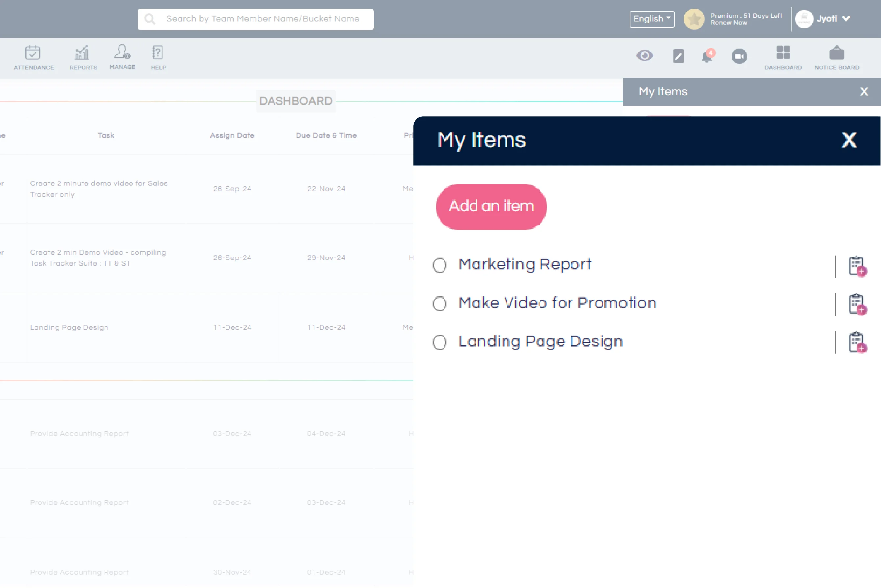Image resolution: width=881 pixels, height=588 pixels.
Task: Convert Marketing Report to task via clipboard icon
Action: pos(857,266)
